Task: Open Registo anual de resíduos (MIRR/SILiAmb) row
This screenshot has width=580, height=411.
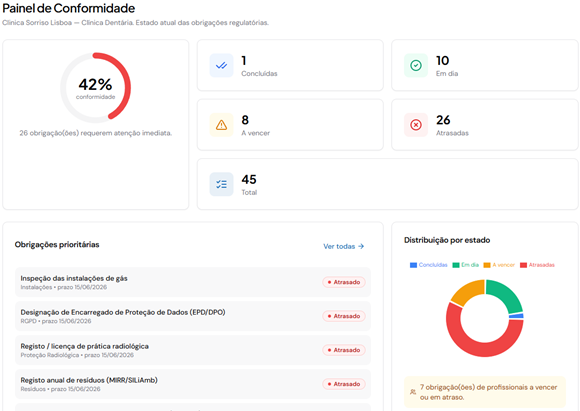Action: point(193,384)
